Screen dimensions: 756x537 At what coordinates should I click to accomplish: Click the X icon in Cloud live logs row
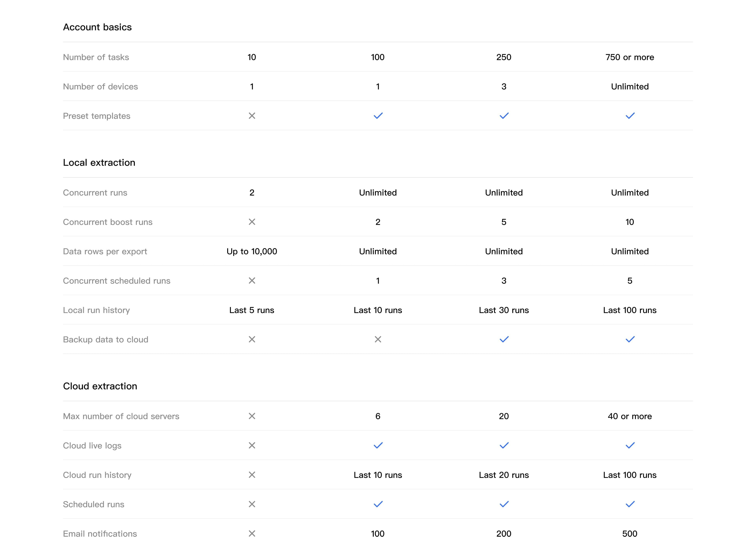click(x=252, y=445)
